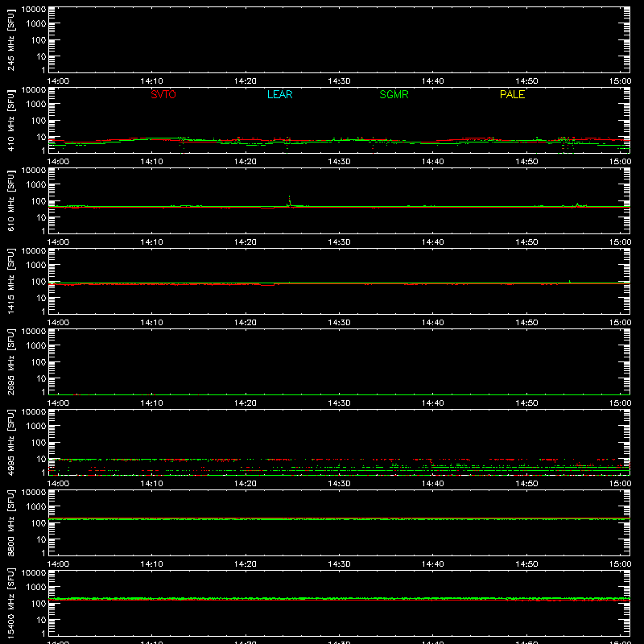Click the 10000 tick label on 8800 MHz axis
Viewport: 644px width, 644px height.
[34, 493]
